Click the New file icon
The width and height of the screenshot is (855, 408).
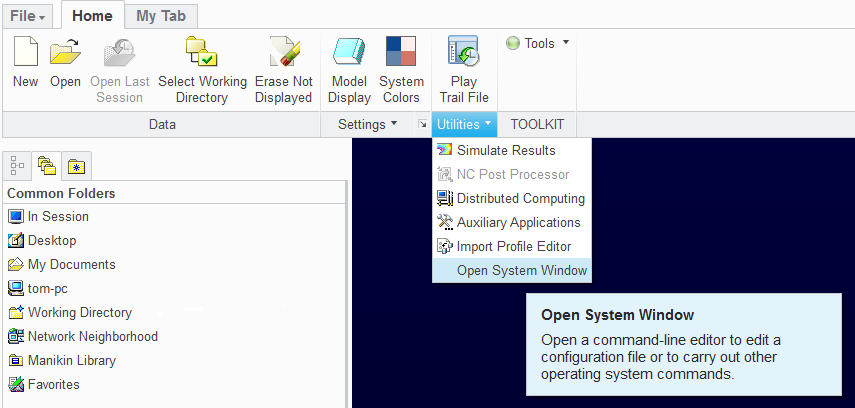26,51
